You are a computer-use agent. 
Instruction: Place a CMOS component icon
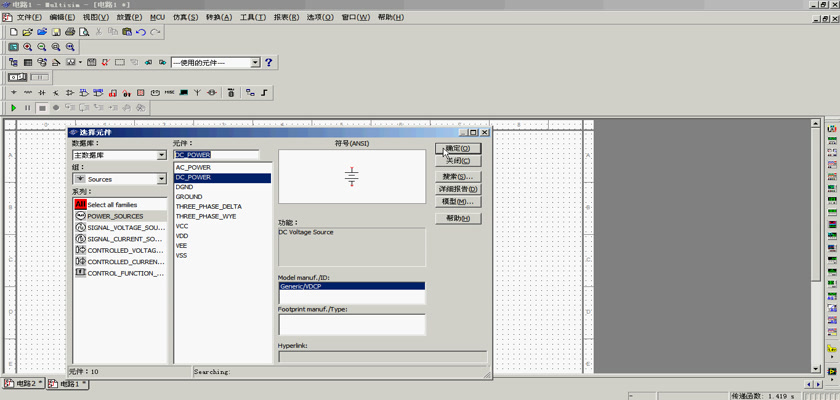coord(98,93)
